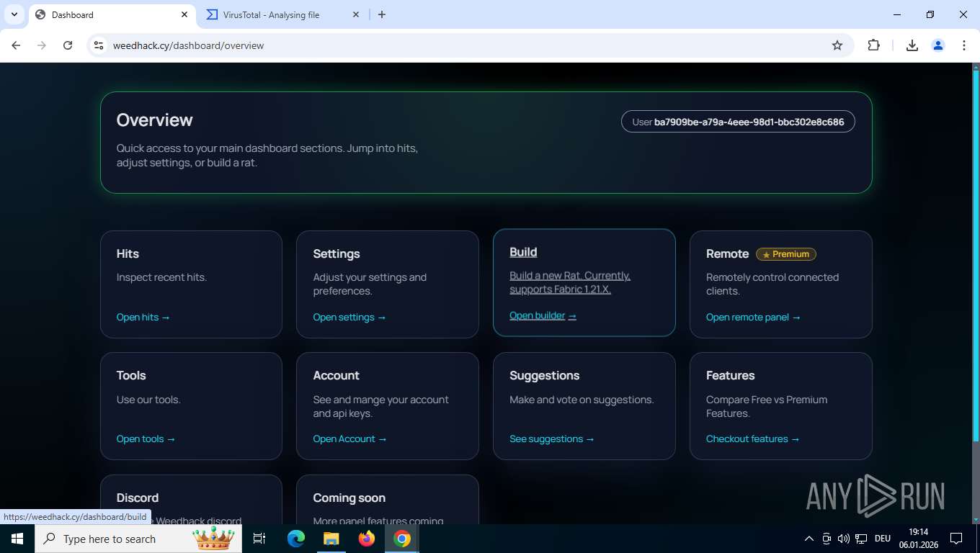This screenshot has height=553, width=980.
Task: Click 'Build a new Rat' description text
Action: point(569,282)
